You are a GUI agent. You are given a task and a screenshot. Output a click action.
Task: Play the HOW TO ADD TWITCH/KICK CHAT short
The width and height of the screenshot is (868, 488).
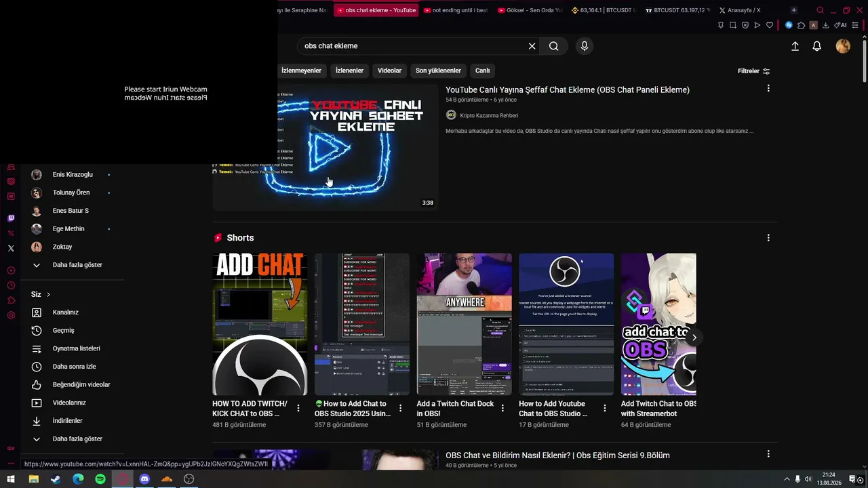coord(260,324)
